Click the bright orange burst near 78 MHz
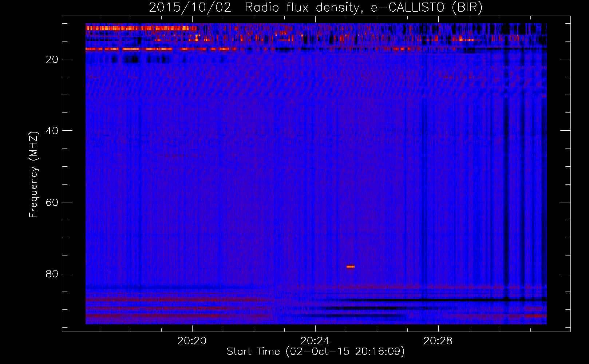The height and width of the screenshot is (364, 589). (350, 266)
